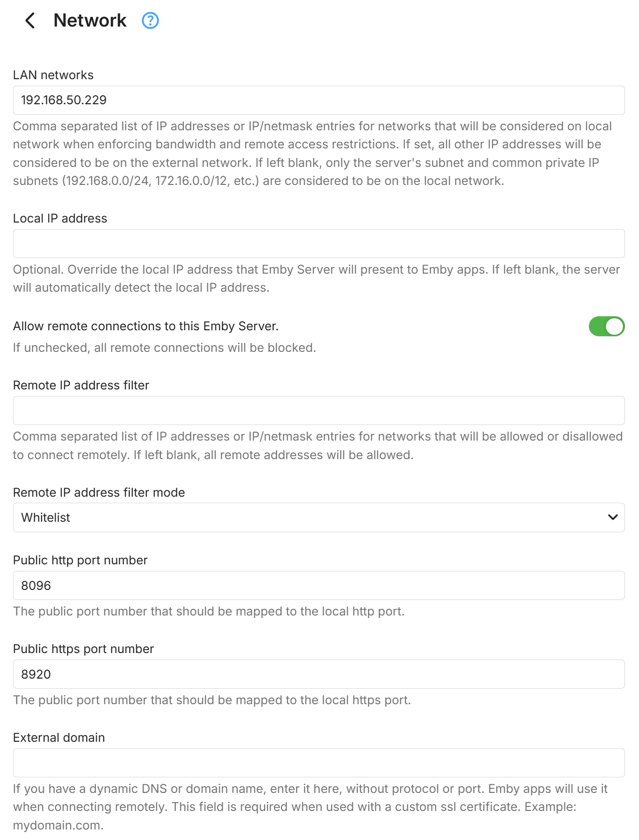Viewport: 639px width, 840px height.
Task: Click the Public http port field showing 8096
Action: click(318, 585)
